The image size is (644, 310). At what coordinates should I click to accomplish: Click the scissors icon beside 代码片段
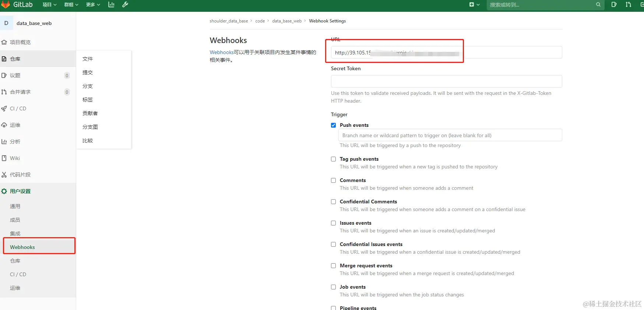4,175
